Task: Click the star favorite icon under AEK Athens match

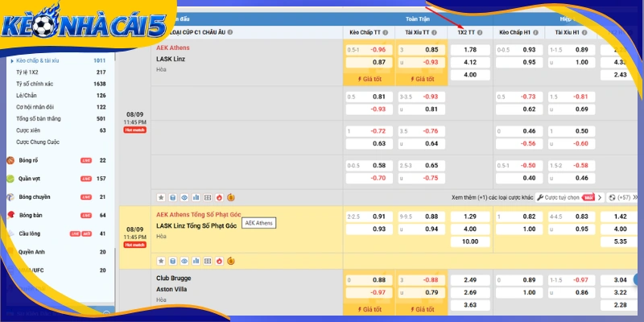Action: (161, 197)
